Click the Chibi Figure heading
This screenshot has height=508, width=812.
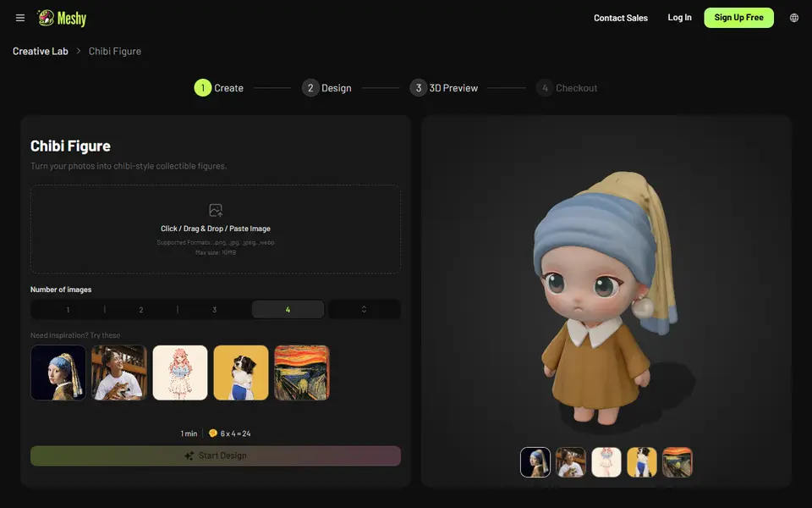70,146
